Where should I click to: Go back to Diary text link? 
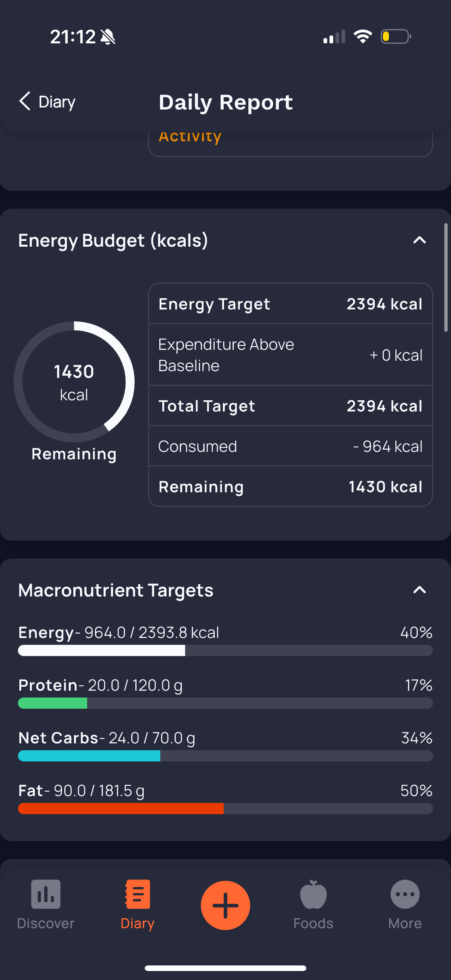coord(57,102)
